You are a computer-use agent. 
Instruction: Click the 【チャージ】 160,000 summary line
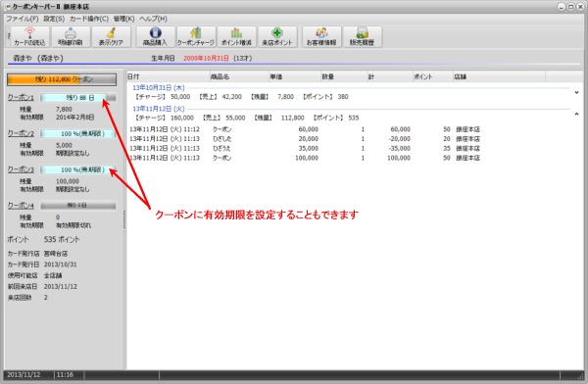[246, 118]
